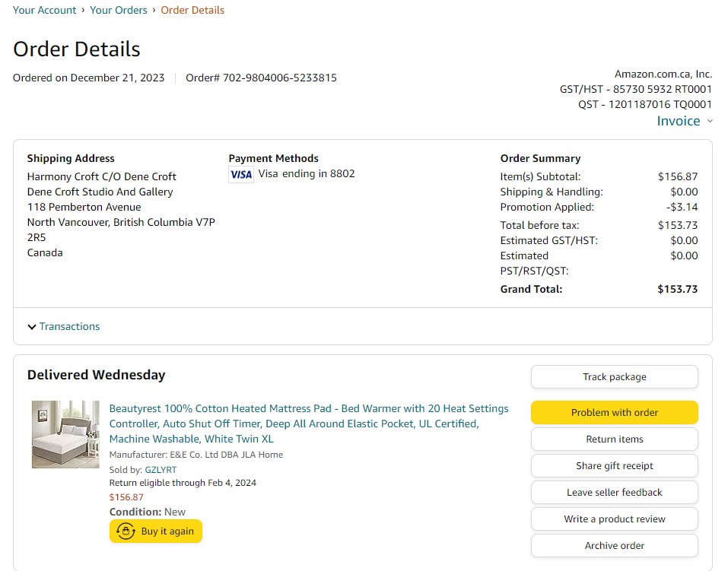Click the Visa card logo icon

(x=241, y=175)
